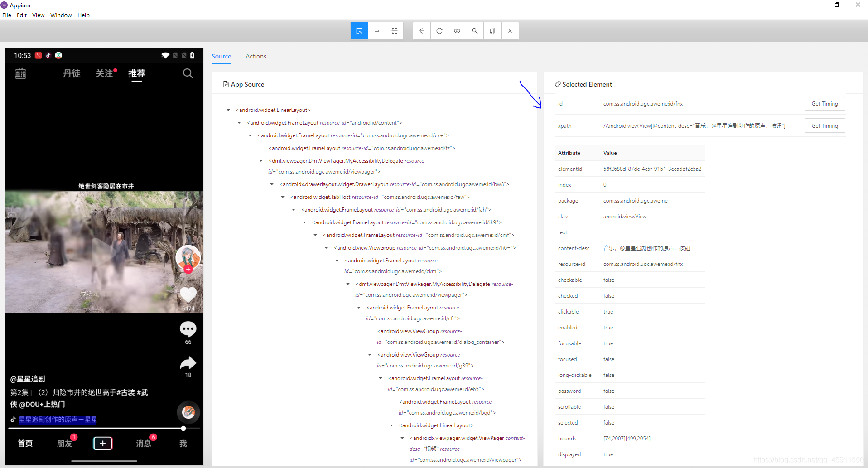Toggle the recording eye icon
Viewport: 868px width, 468px height.
(457, 31)
